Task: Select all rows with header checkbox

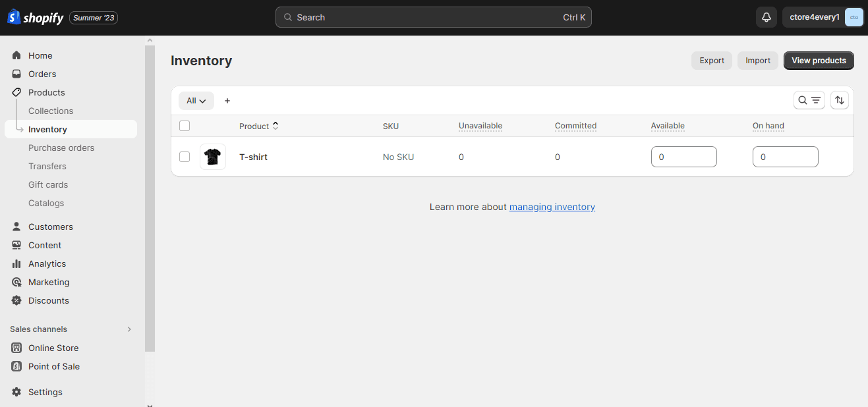Action: (185, 126)
